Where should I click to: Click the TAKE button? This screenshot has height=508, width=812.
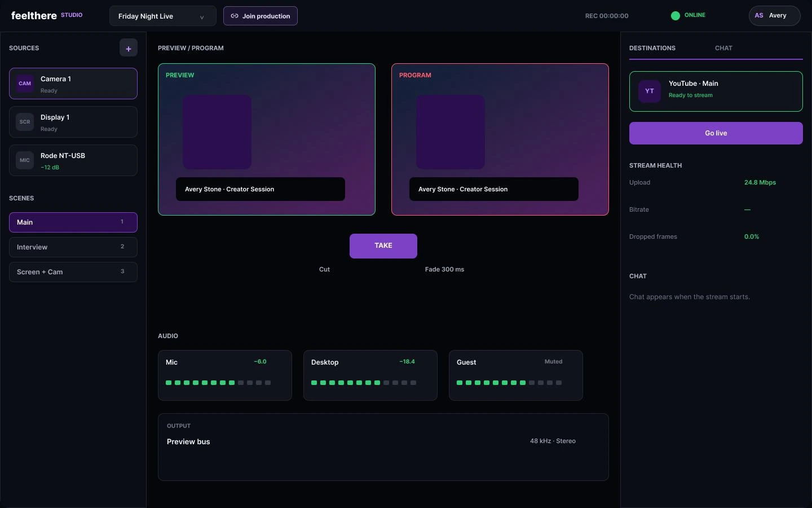coord(383,246)
